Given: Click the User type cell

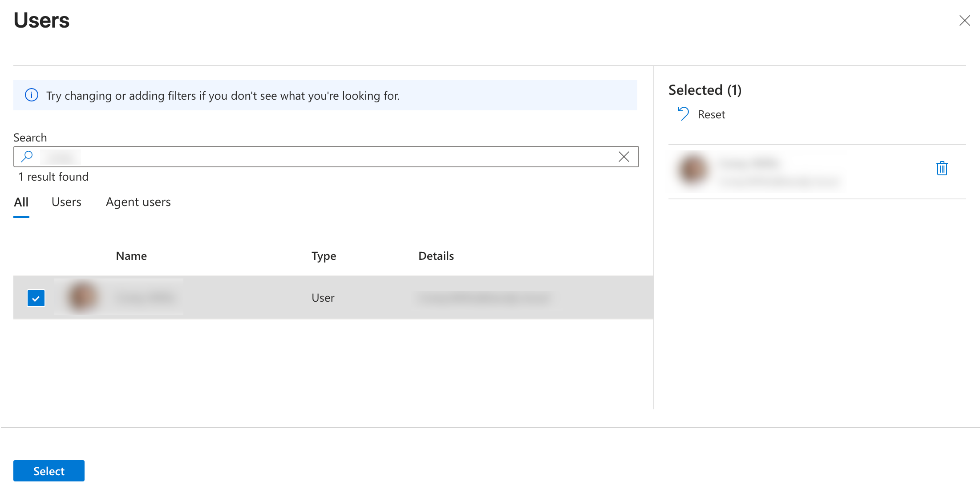Looking at the screenshot, I should tap(323, 298).
